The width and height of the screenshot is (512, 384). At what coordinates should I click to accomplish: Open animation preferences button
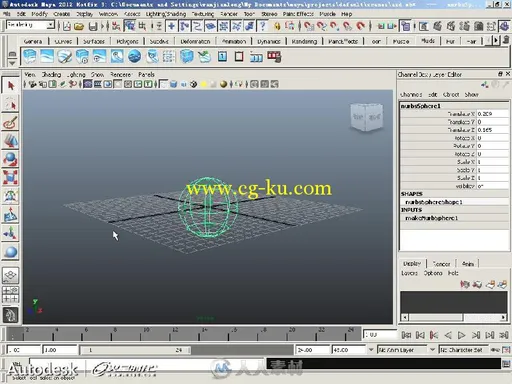coord(506,350)
